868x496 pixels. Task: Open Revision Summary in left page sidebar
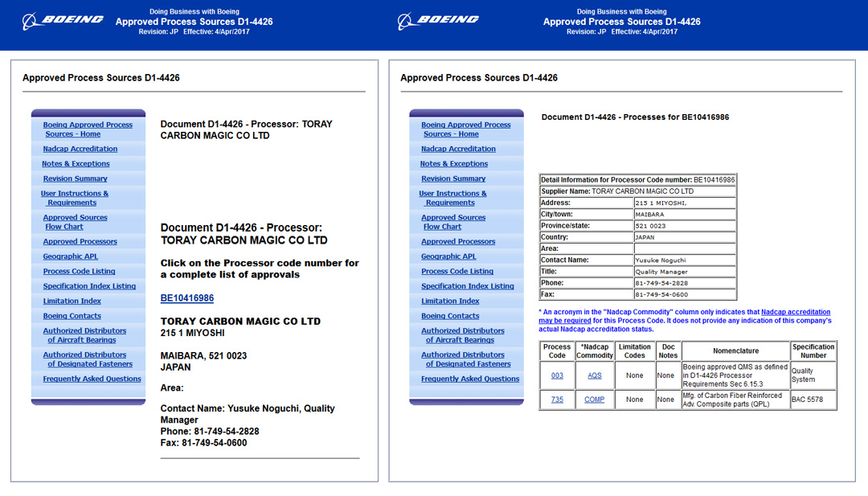point(76,178)
